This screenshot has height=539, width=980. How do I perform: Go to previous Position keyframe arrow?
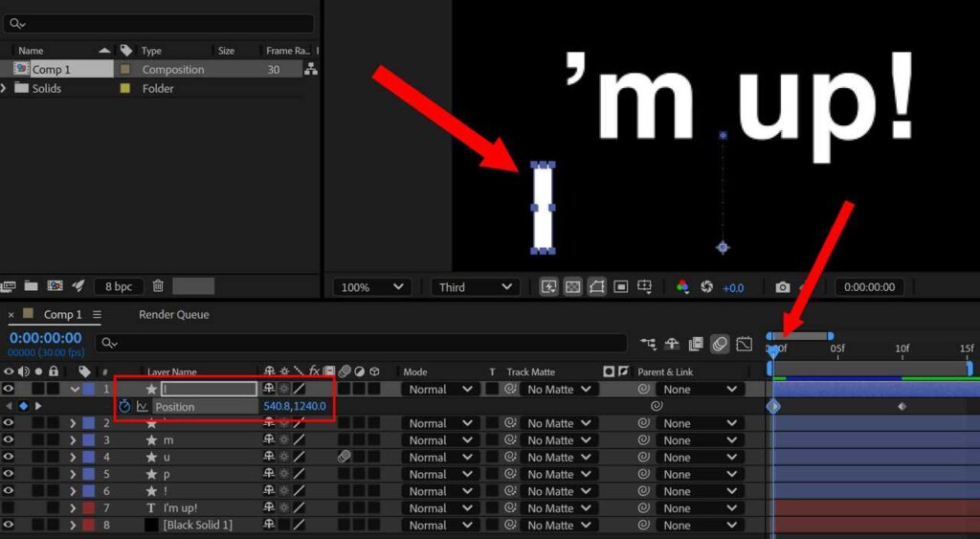[x=9, y=407]
